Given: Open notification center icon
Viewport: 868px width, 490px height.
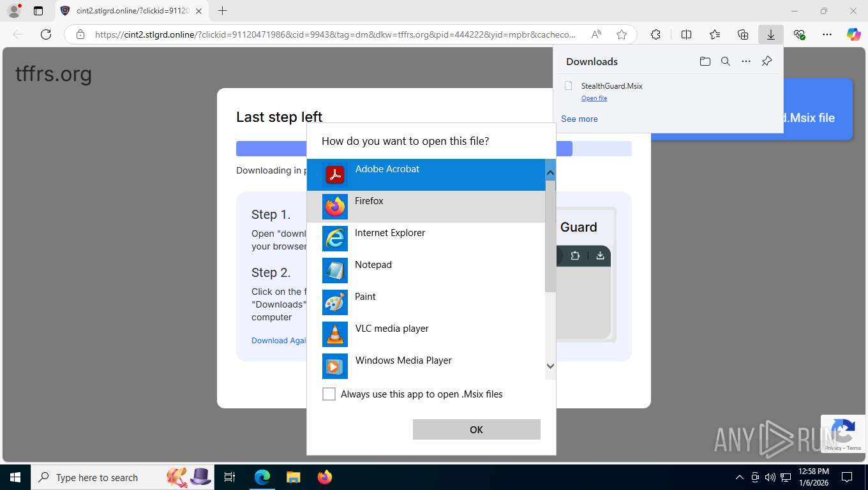Looking at the screenshot, I should coord(847,477).
